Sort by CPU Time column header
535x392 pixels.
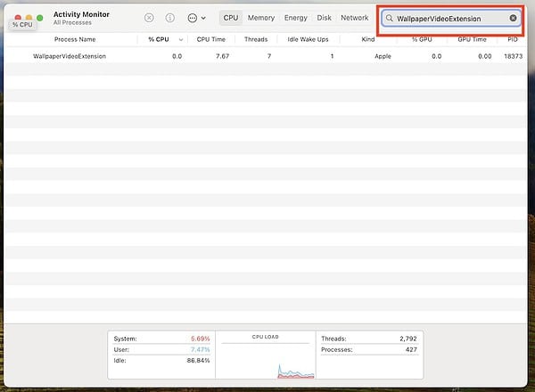[211, 39]
